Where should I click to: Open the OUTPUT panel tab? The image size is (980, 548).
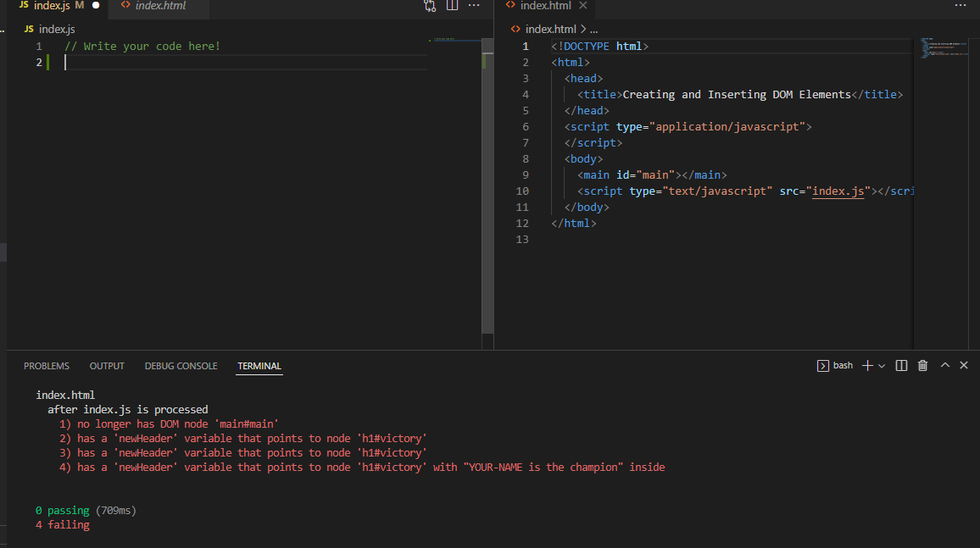click(x=107, y=366)
